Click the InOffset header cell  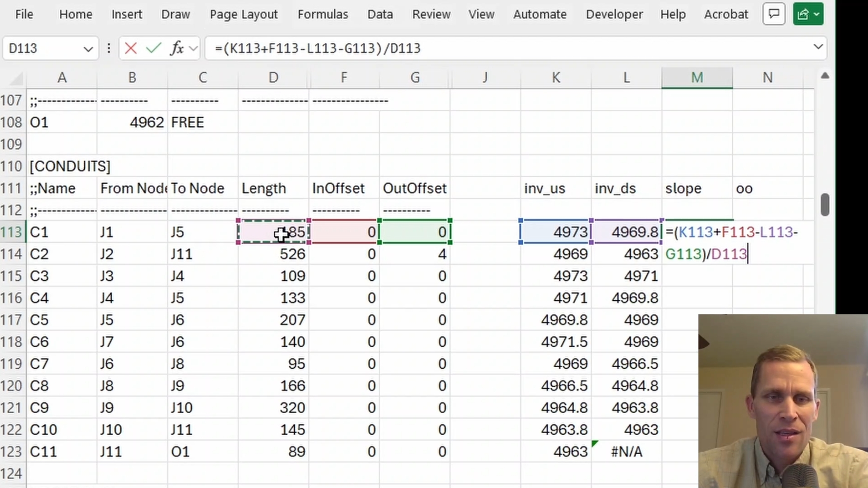coord(344,188)
